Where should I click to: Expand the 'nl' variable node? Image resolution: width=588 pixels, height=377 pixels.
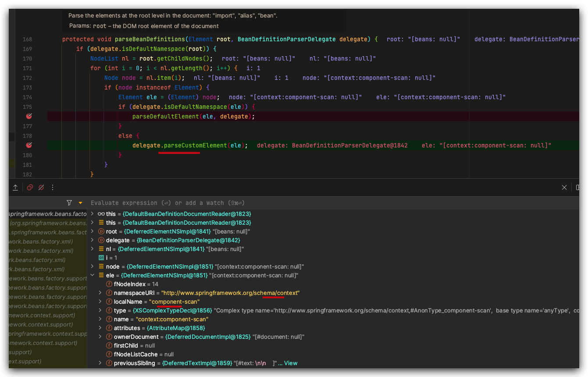click(x=92, y=249)
